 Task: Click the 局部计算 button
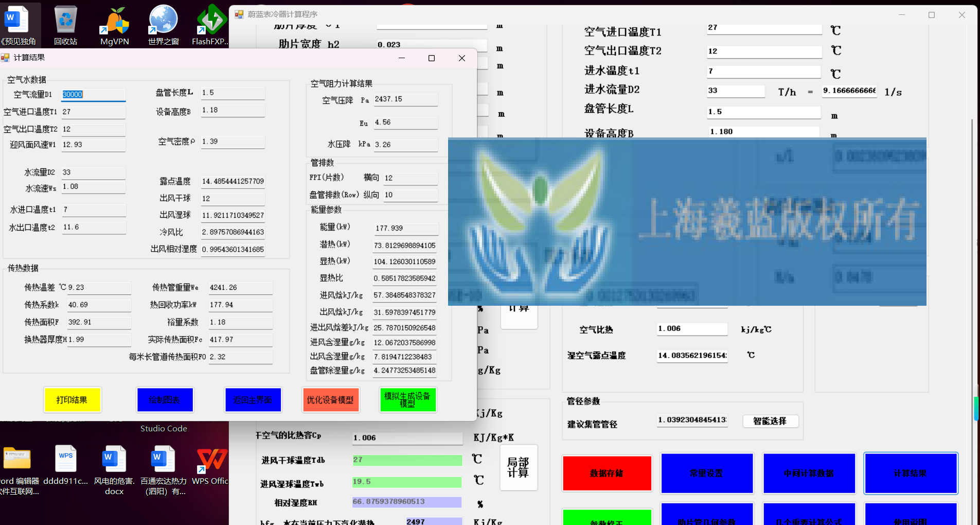pos(519,467)
